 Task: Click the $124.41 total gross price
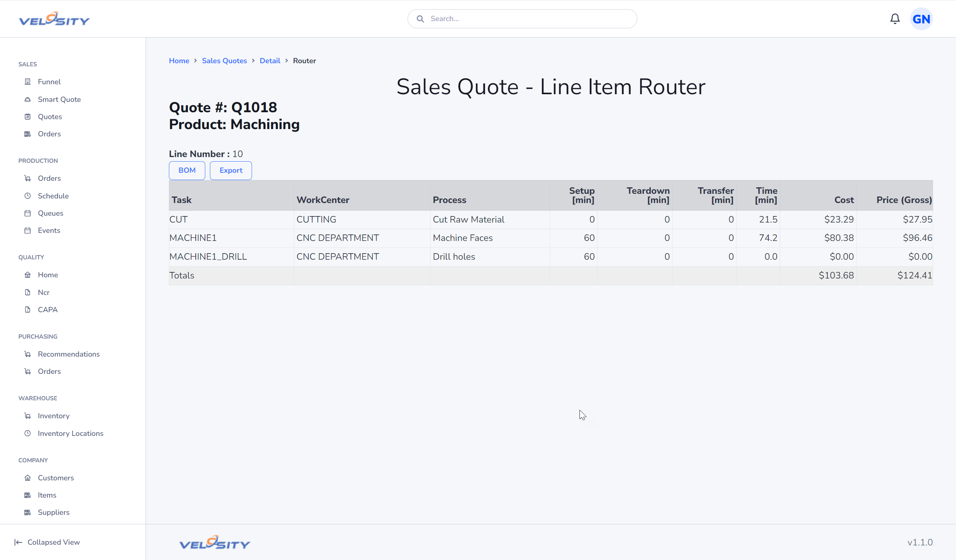click(x=915, y=275)
